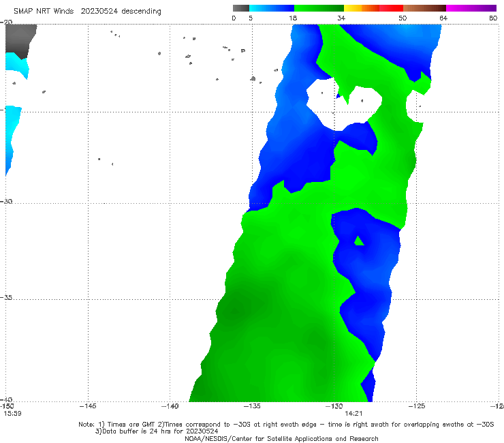The image size is (504, 443).
Task: Click the yellow-orange segment of the color scale
Action: 362,8
